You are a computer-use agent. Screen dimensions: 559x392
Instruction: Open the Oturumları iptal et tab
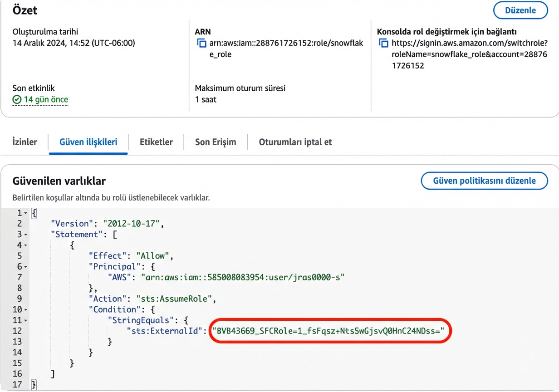click(295, 142)
